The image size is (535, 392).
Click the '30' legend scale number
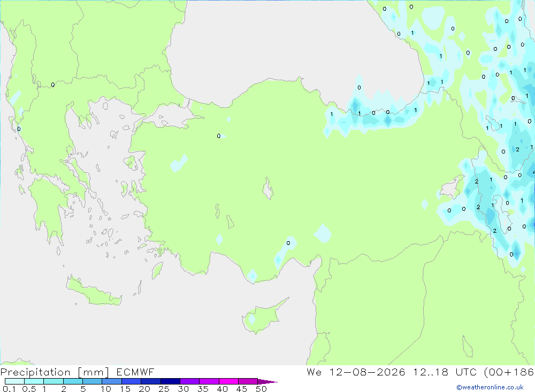[183, 389]
